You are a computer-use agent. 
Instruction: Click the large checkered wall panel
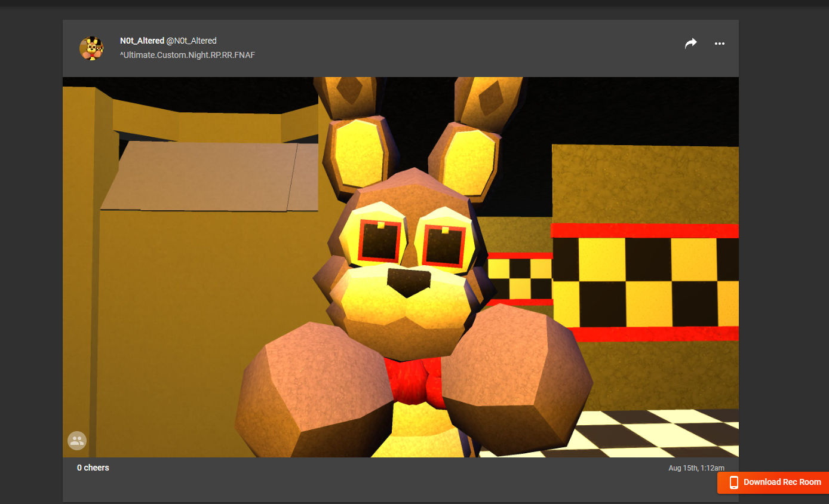pyautogui.click(x=645, y=281)
